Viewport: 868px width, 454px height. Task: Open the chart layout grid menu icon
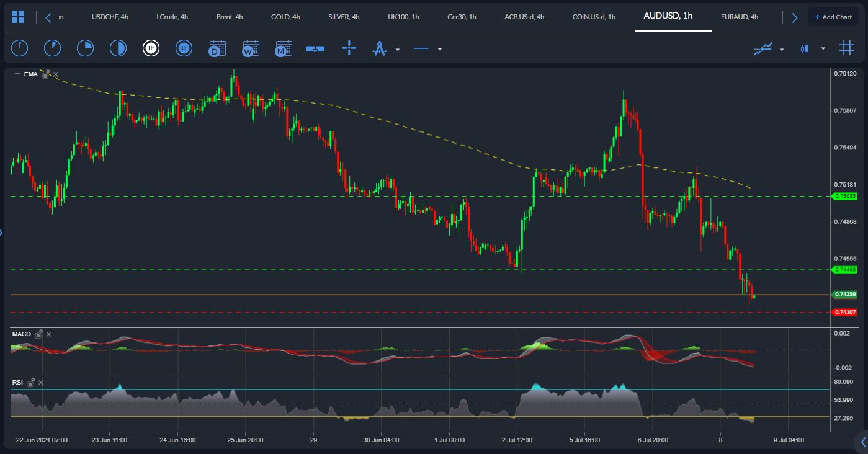click(18, 17)
